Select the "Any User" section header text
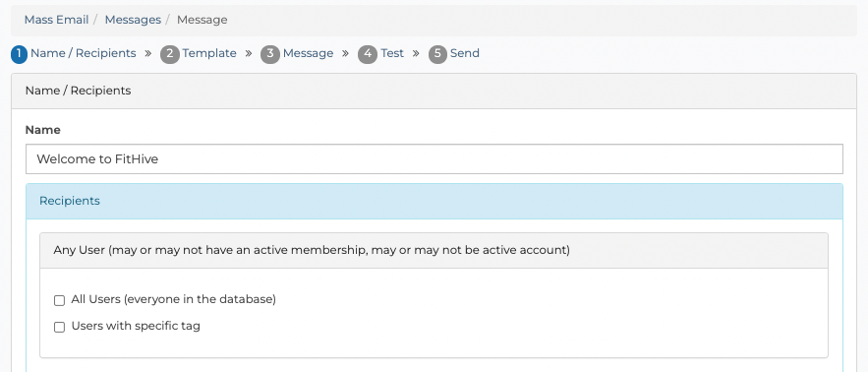 312,250
